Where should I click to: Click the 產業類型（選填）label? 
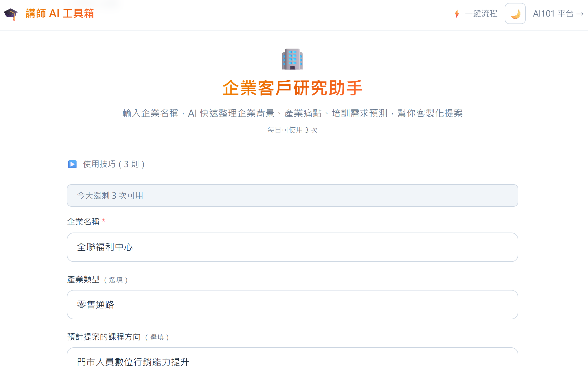pyautogui.click(x=97, y=280)
